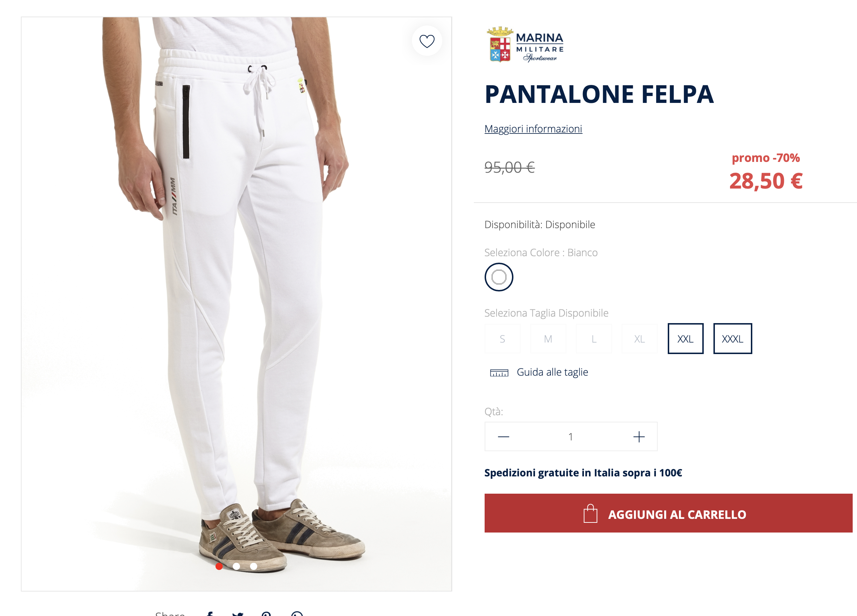The width and height of the screenshot is (857, 616).
Task: Decrease quantity with the minus icon
Action: [x=503, y=436]
